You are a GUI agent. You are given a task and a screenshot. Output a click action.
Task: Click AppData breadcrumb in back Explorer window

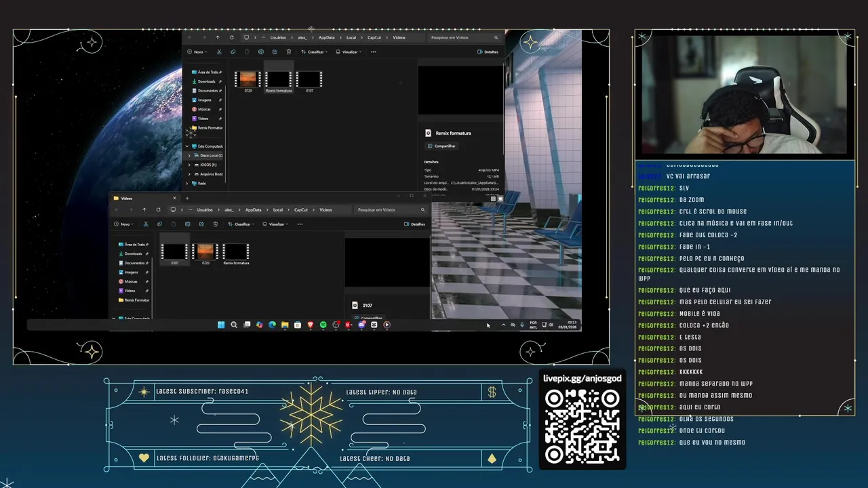tap(326, 37)
